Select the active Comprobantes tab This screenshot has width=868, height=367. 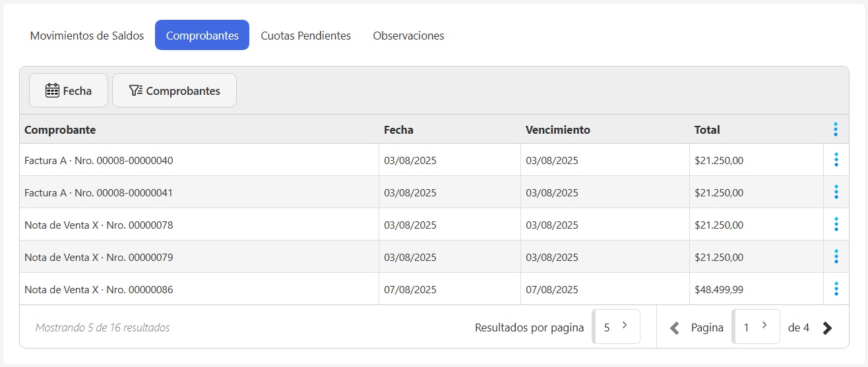[202, 36]
